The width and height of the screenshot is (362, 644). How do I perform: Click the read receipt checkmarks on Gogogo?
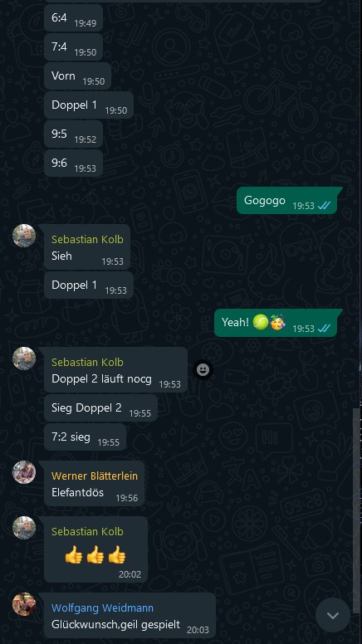tap(325, 206)
